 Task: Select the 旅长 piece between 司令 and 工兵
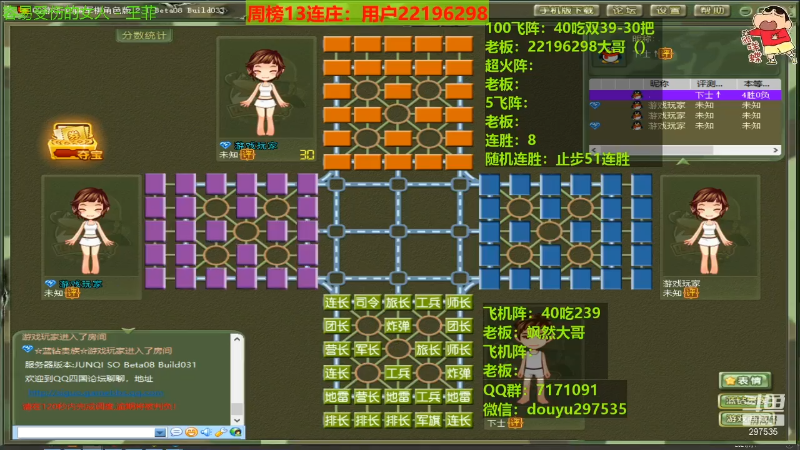tap(397, 303)
